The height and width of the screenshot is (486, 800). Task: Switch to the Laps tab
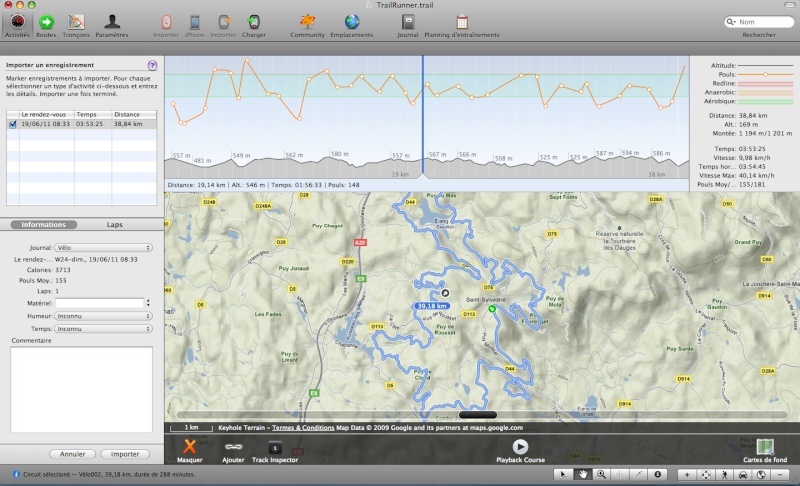pos(114,224)
